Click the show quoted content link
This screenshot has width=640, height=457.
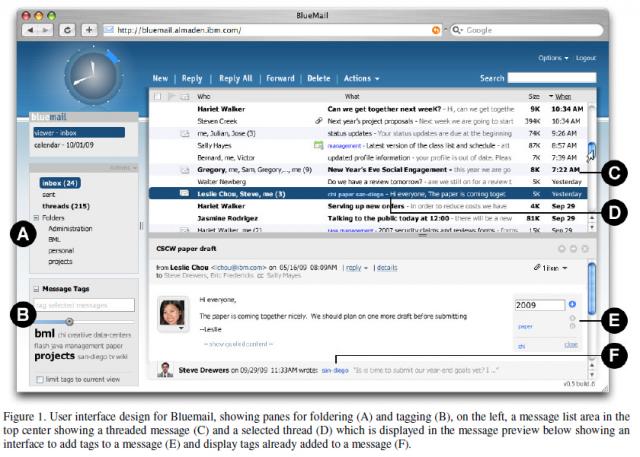pos(238,344)
